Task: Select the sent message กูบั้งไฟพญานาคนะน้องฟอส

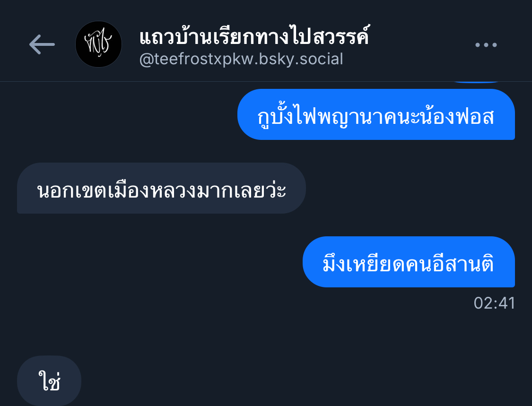Action: [376, 114]
